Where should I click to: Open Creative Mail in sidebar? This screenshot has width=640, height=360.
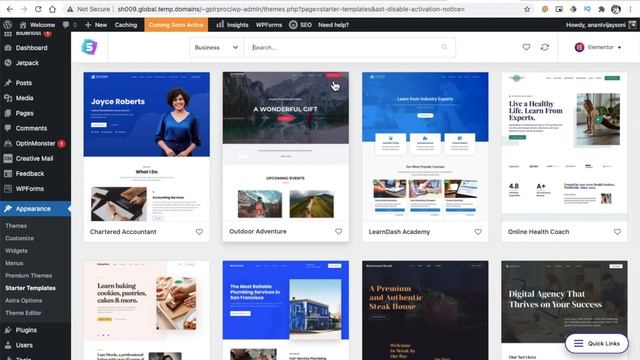pos(36,158)
